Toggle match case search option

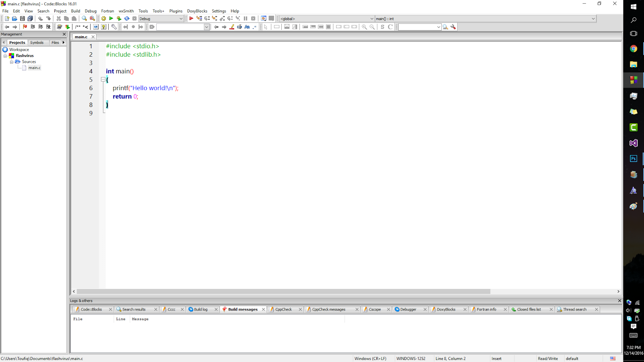click(247, 27)
